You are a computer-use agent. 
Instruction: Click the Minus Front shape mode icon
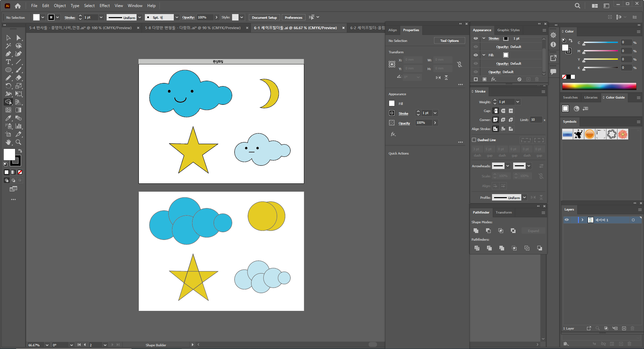coord(488,231)
